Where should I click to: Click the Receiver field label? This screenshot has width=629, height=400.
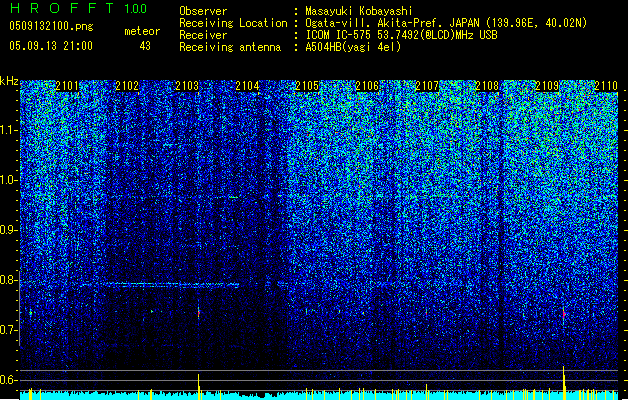coord(203,35)
